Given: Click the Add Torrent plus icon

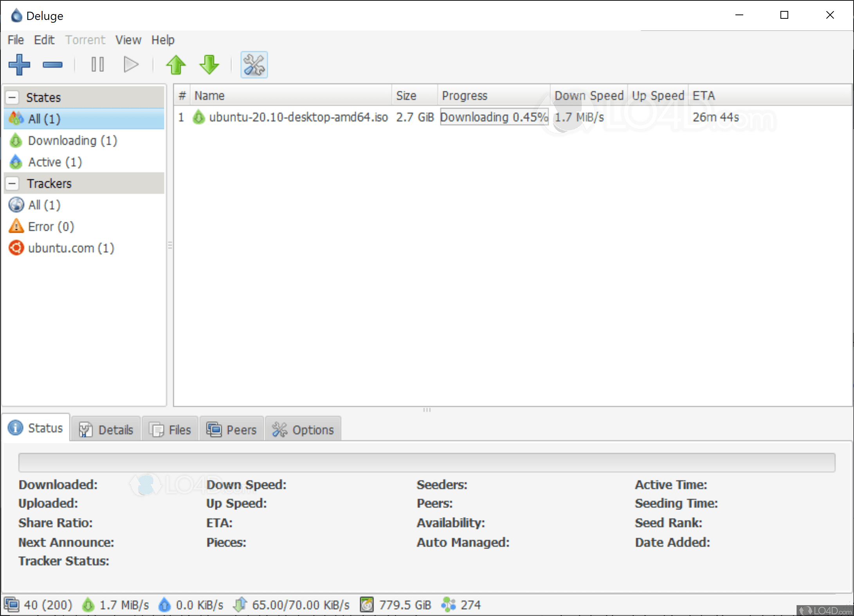Looking at the screenshot, I should (x=19, y=65).
